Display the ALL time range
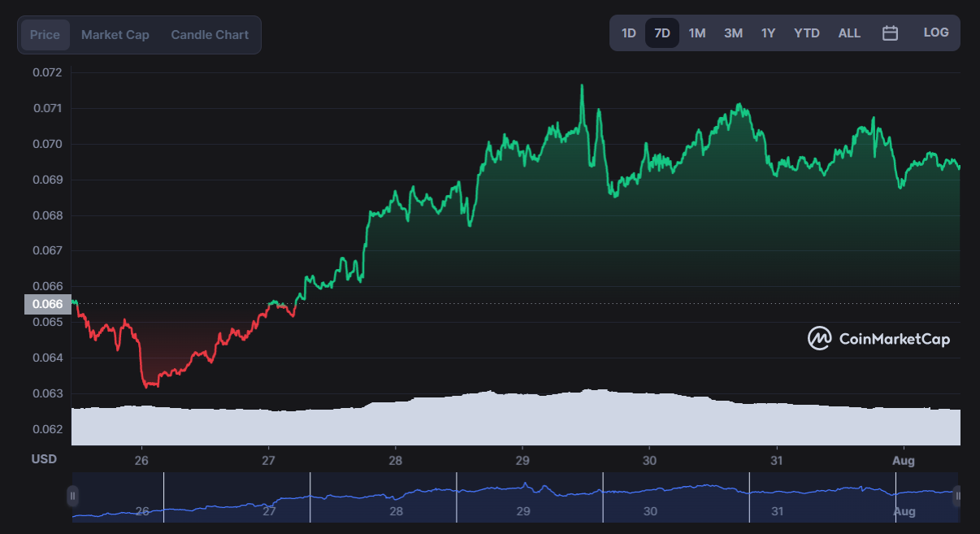The width and height of the screenshot is (980, 534). [x=849, y=33]
